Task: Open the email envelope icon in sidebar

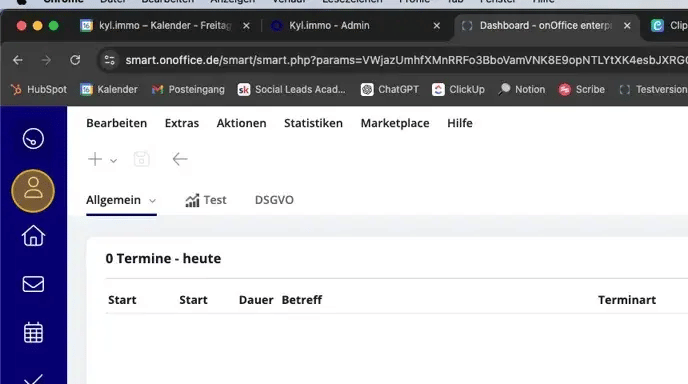Action: (x=33, y=284)
